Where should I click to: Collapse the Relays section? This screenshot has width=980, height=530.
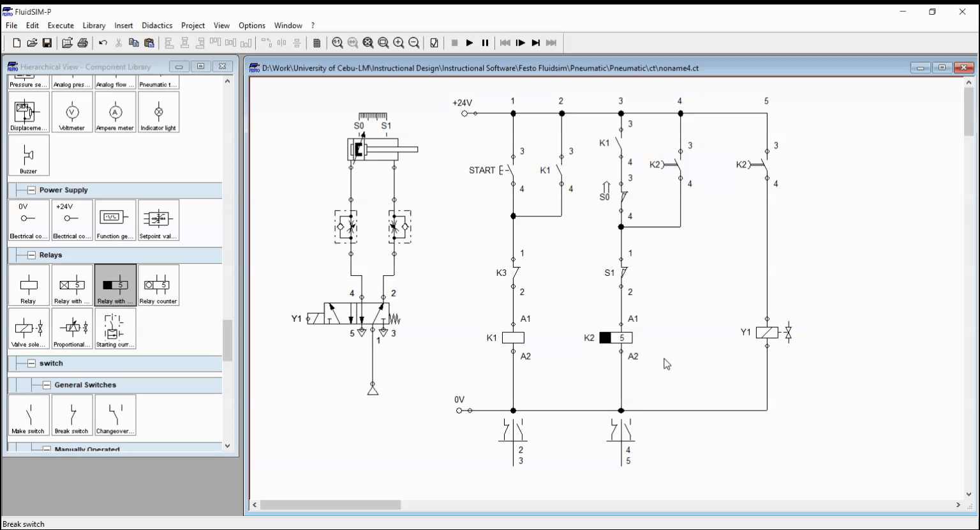coord(31,255)
